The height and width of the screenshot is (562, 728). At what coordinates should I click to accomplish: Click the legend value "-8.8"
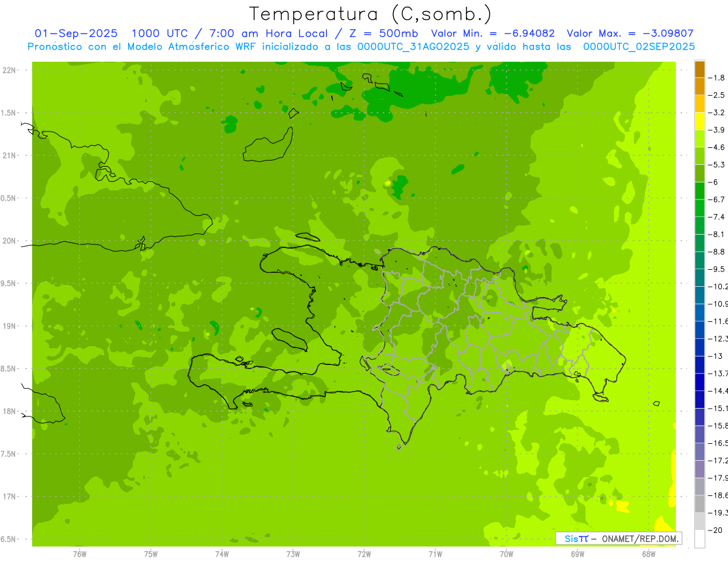(x=718, y=252)
